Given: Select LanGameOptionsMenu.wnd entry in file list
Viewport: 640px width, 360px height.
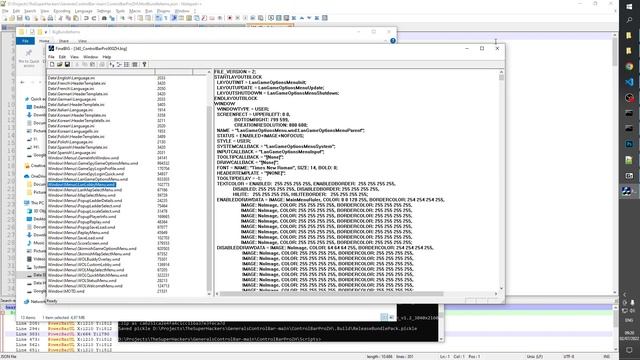Looking at the screenshot, I should pos(88,179).
